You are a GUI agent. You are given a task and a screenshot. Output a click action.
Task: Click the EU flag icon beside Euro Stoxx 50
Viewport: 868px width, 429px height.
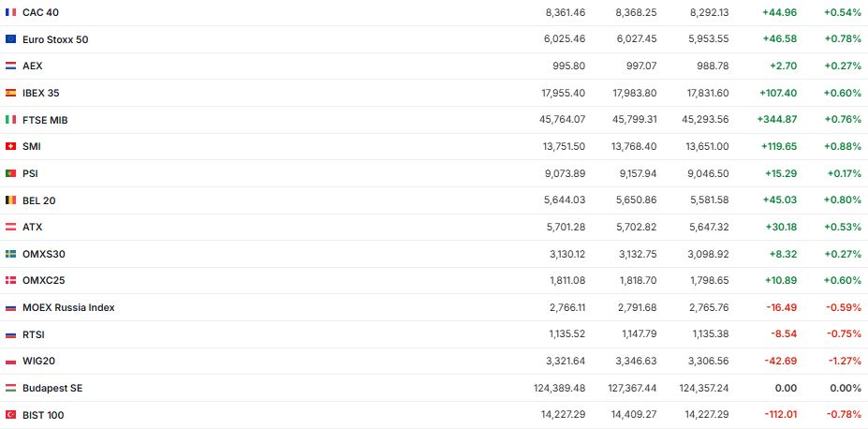point(10,39)
